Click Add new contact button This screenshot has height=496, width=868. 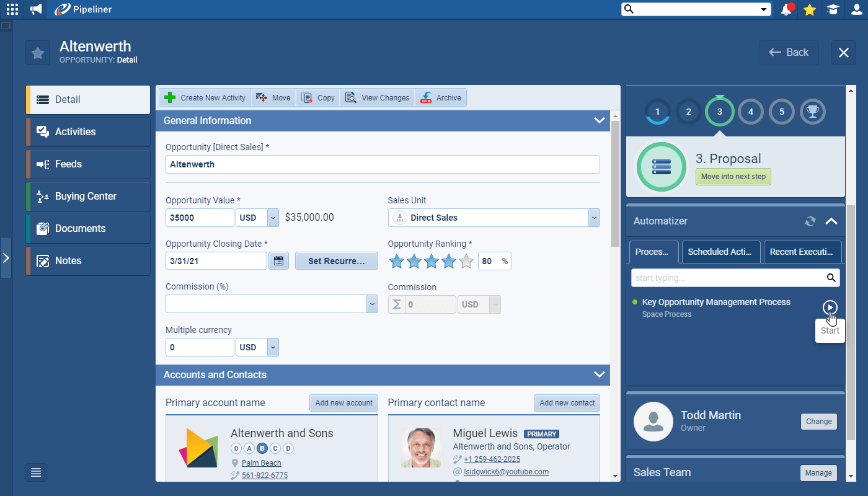pos(567,403)
